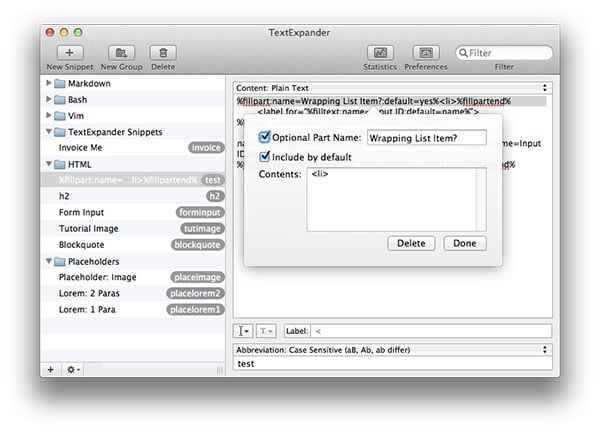Select the Placeholder: Image snippet
600x433 pixels.
point(96,277)
